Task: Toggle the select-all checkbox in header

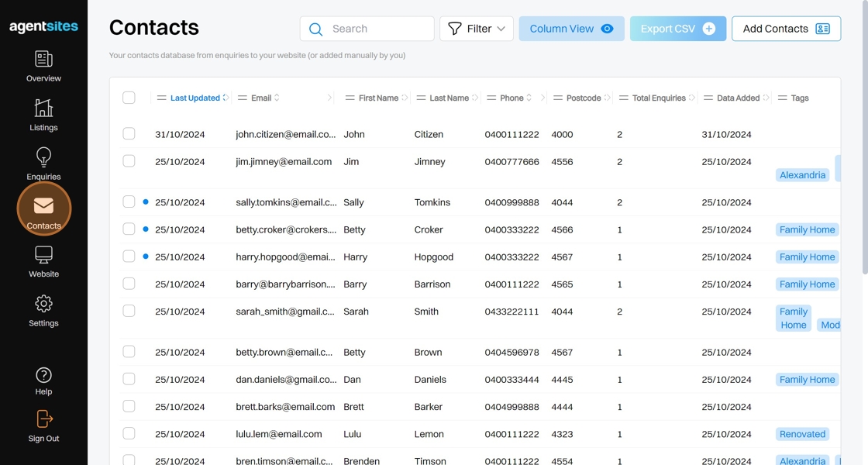Action: click(x=129, y=98)
